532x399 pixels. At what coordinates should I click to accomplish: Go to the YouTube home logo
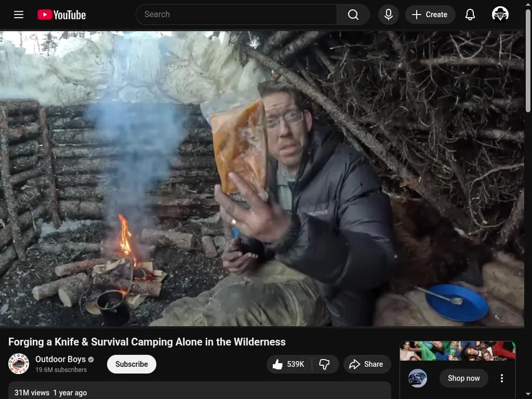pyautogui.click(x=62, y=14)
